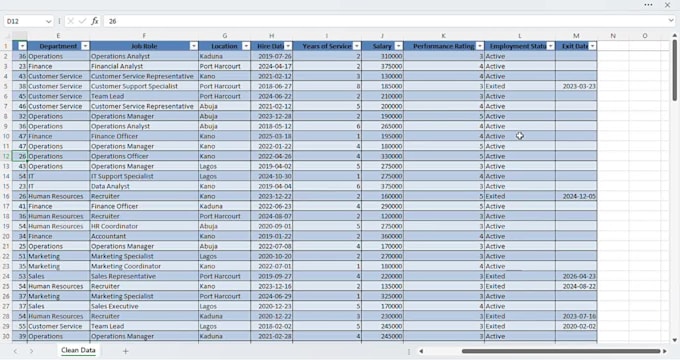Click the horizontal scrollbar left arrow
Screen dimensions: 680x360
click(421, 351)
